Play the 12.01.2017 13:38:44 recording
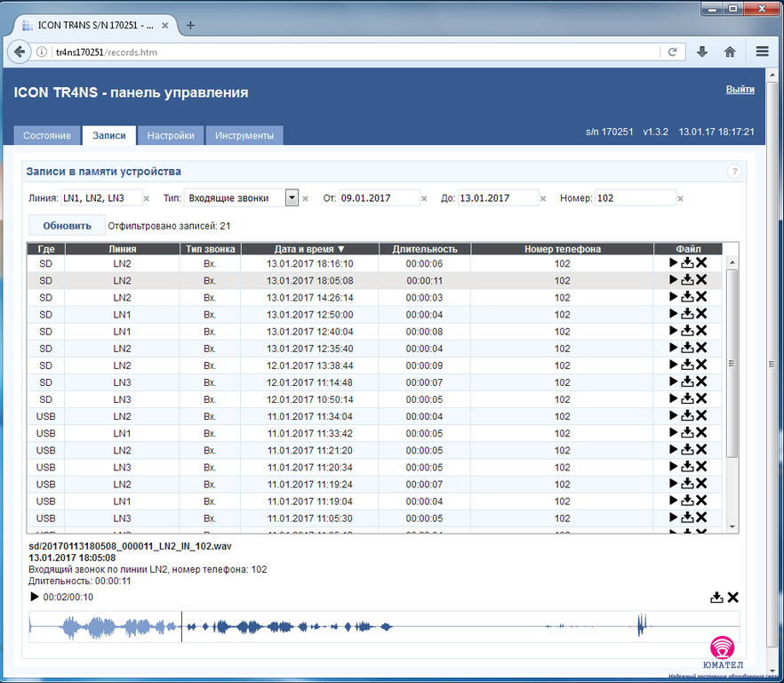This screenshot has width=784, height=683. 673,365
